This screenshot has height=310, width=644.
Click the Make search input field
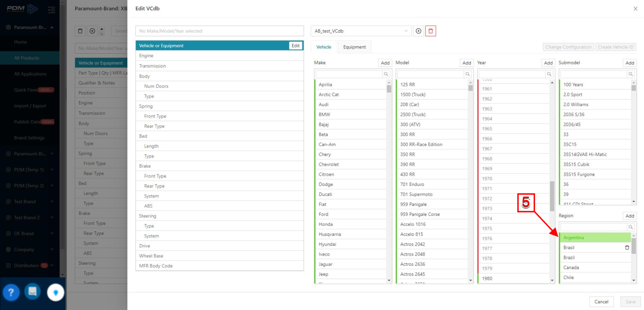click(349, 74)
